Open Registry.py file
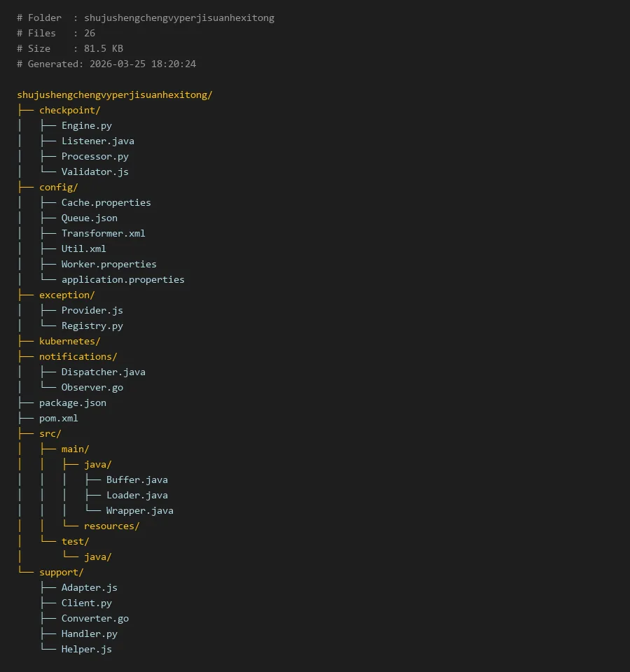Viewport: 630px width, 672px height. 92,325
